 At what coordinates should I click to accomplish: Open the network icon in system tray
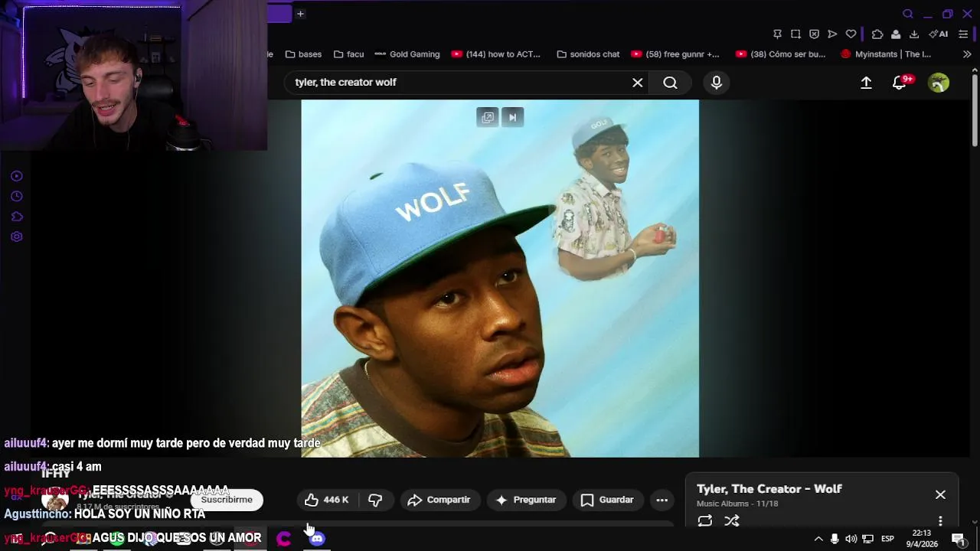(x=867, y=539)
